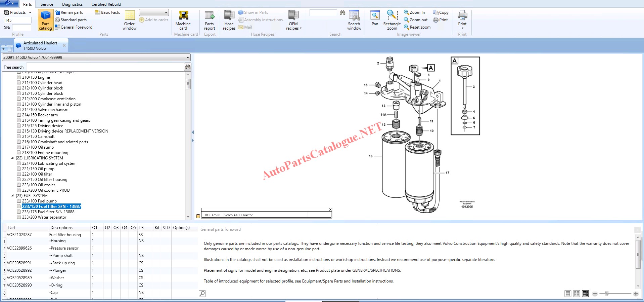Click the Reset zoom button
Screen dimensions: 644x302
[417, 27]
